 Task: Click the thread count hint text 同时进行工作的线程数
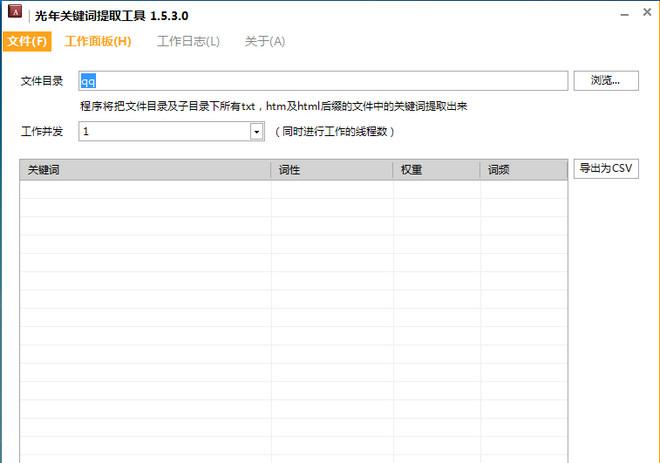point(336,132)
